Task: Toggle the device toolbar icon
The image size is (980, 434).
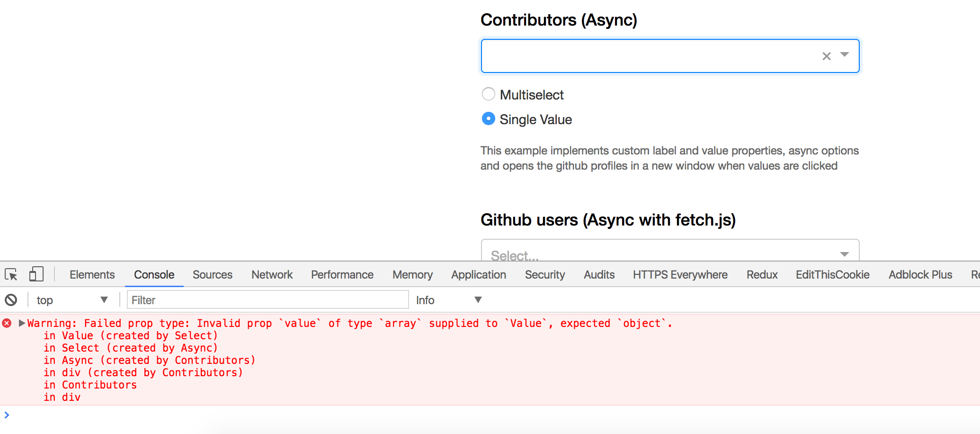Action: click(36, 274)
